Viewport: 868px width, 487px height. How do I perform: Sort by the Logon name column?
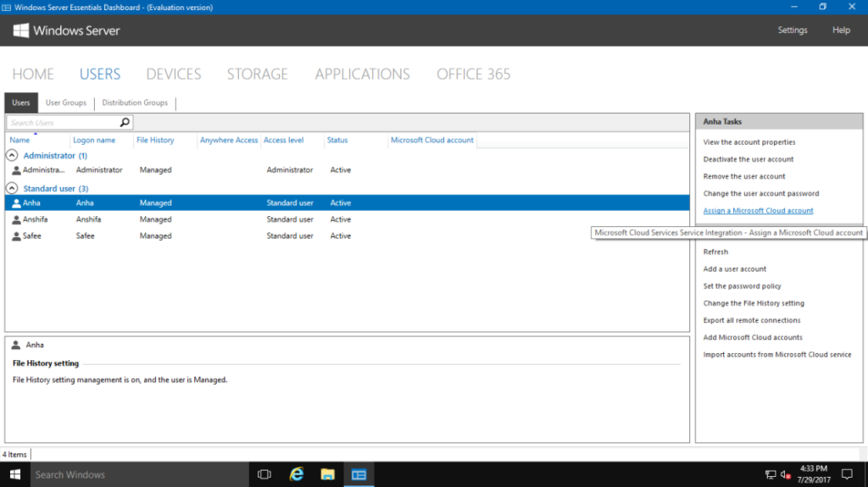tap(94, 140)
